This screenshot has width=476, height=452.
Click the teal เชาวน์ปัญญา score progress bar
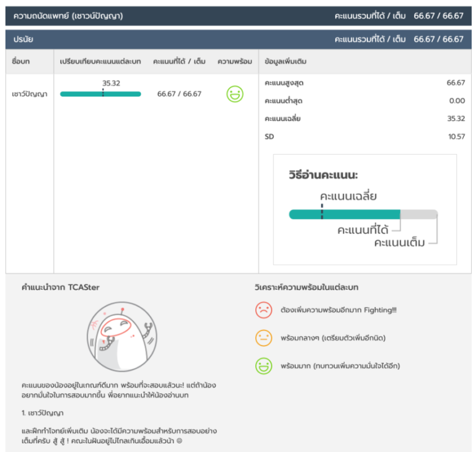click(81, 94)
